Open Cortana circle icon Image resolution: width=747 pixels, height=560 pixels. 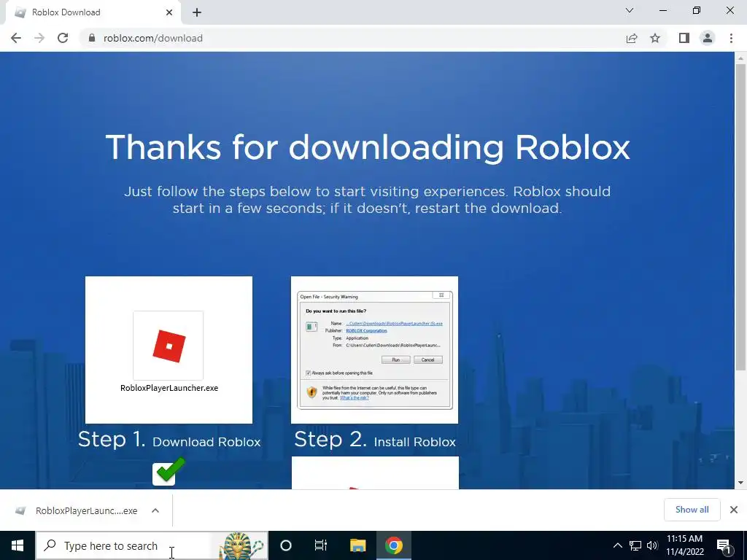tap(286, 545)
